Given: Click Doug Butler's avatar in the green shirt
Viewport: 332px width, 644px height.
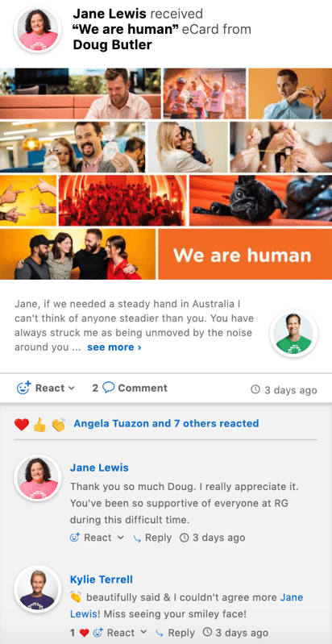Looking at the screenshot, I should (293, 334).
